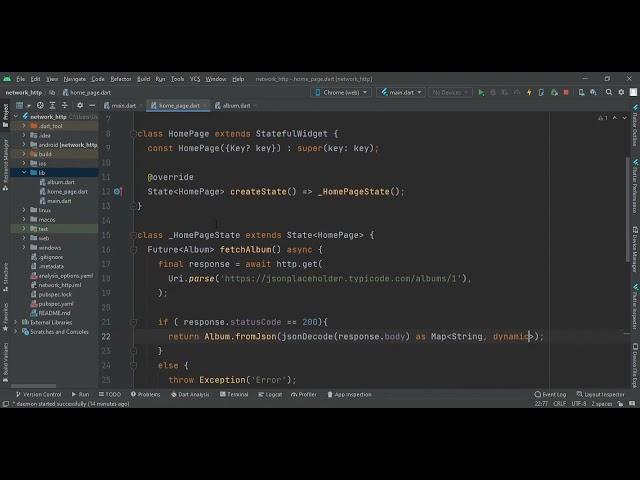Expand all in Project panel

[52, 105]
